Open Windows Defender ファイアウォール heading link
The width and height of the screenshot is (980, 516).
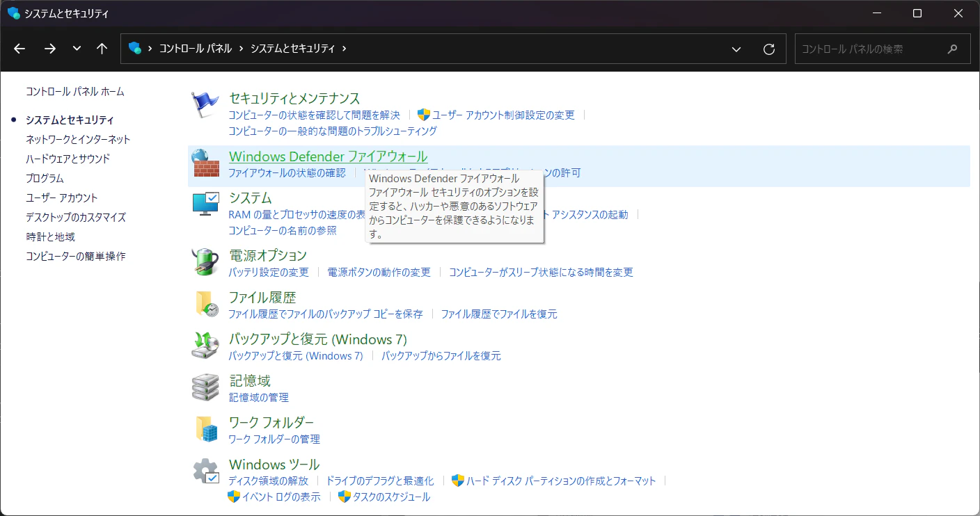click(x=328, y=156)
